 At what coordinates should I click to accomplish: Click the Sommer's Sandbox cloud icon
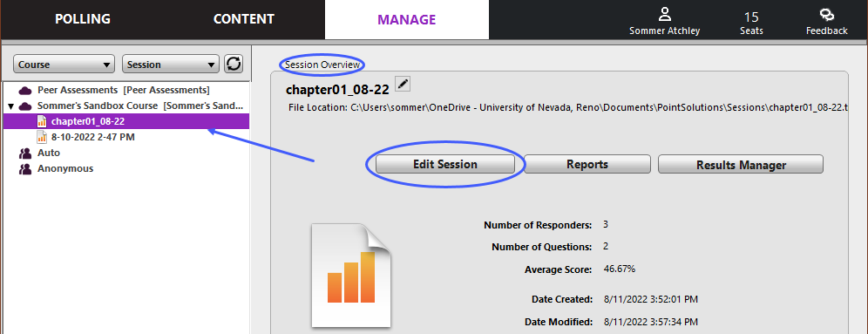[x=25, y=106]
